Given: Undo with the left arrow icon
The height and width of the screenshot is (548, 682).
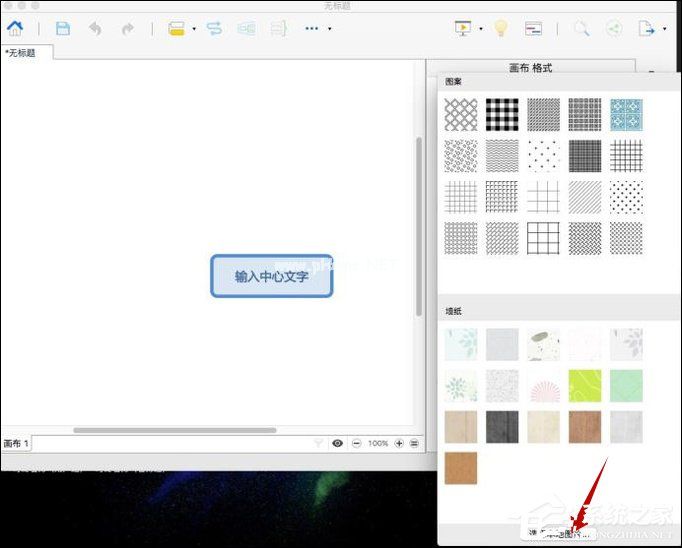Looking at the screenshot, I should (x=95, y=29).
